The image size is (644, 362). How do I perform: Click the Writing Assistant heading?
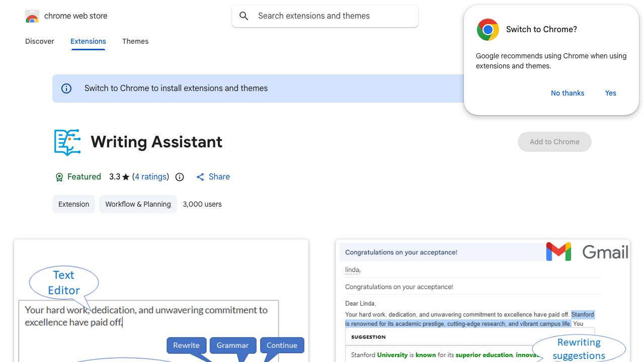(x=156, y=142)
